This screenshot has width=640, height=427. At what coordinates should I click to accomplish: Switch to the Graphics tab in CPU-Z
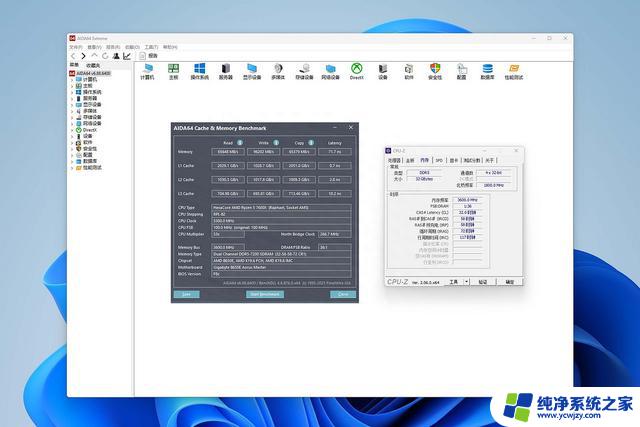pyautogui.click(x=454, y=160)
